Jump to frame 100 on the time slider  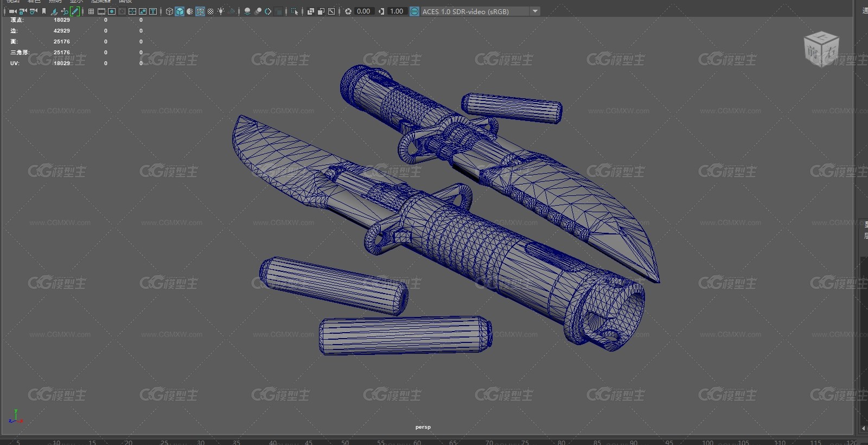point(707,442)
